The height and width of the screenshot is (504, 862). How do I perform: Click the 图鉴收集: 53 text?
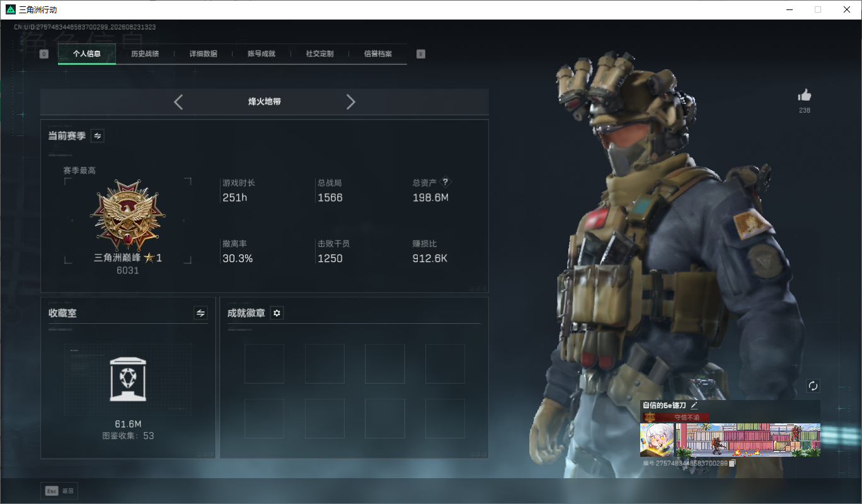128,435
